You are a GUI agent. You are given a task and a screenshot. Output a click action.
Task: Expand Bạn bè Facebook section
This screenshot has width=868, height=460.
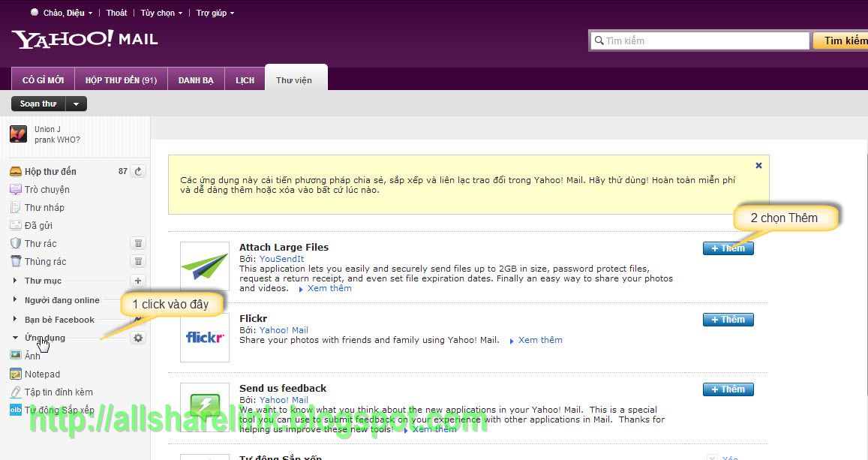click(x=15, y=319)
